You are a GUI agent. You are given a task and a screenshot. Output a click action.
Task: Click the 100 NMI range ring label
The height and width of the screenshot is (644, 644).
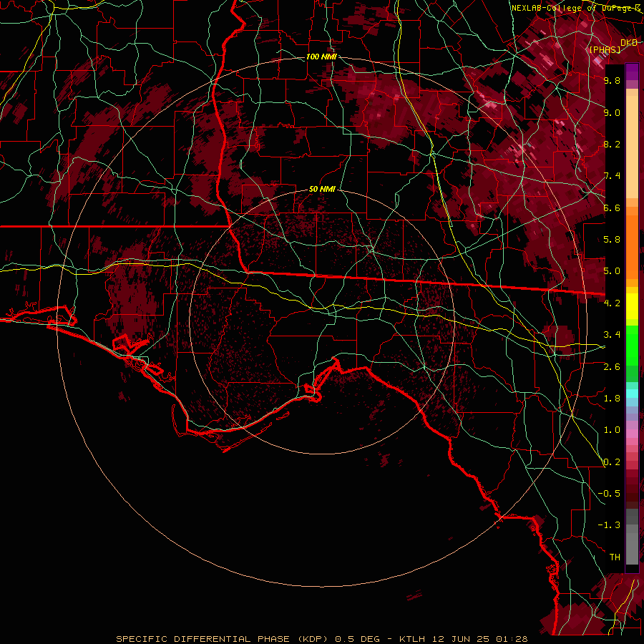tap(321, 57)
